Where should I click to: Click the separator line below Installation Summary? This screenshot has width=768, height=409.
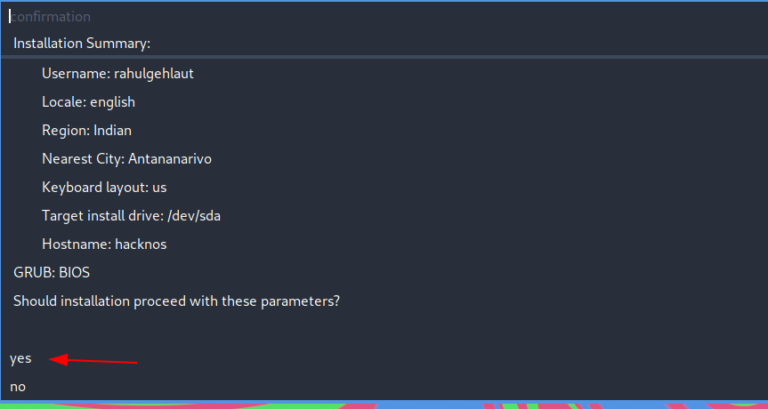click(384, 57)
